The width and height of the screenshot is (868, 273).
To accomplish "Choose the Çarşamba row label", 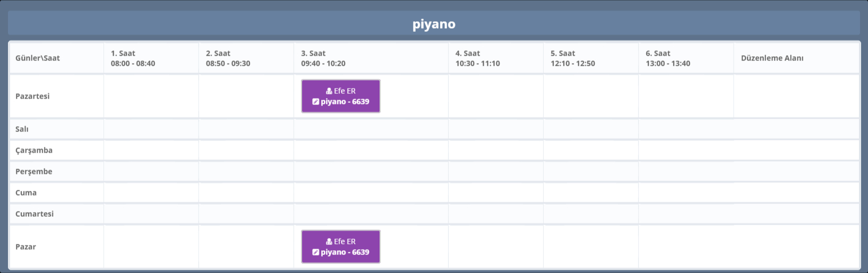I will pos(34,151).
